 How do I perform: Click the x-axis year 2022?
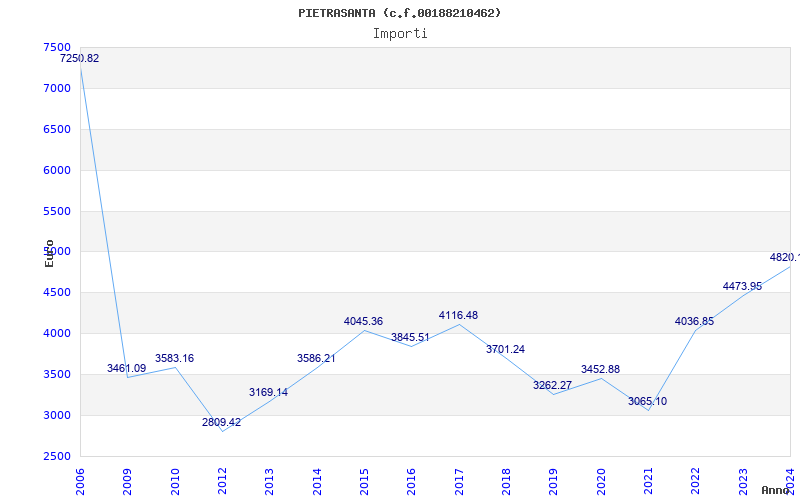(695, 482)
